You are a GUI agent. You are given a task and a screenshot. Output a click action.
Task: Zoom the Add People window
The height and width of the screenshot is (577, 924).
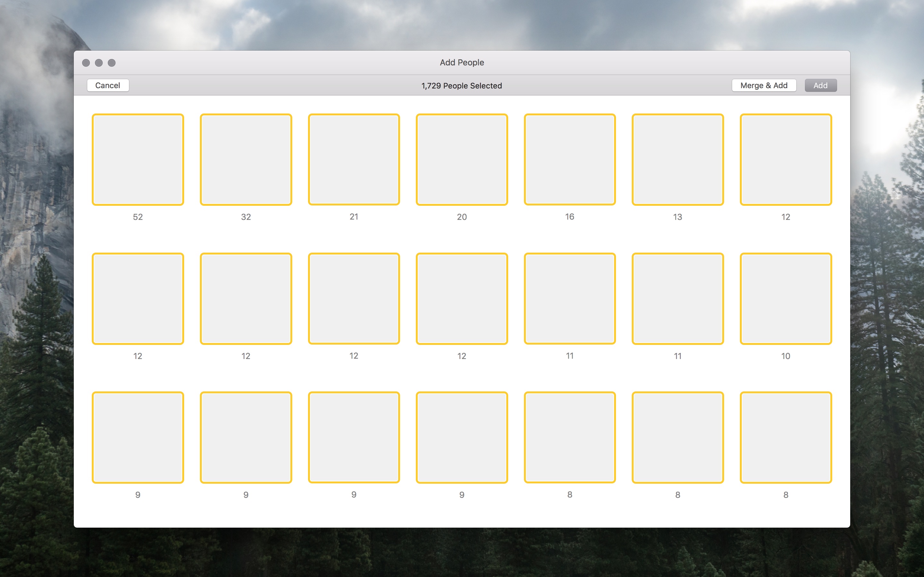[x=112, y=63]
